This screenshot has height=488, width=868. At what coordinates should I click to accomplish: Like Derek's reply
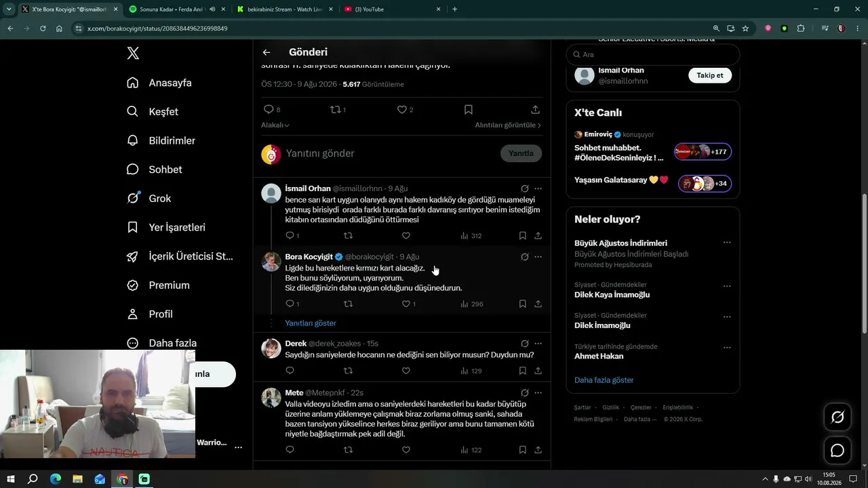(406, 371)
